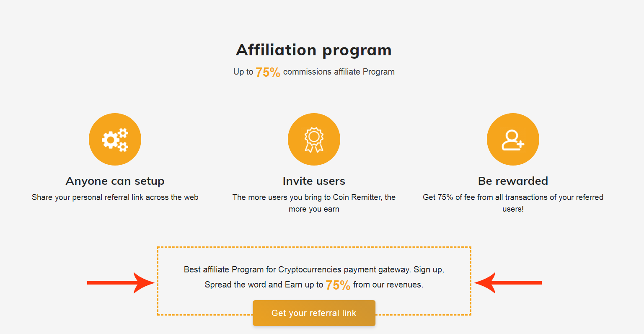The width and height of the screenshot is (644, 334).
Task: Click 'Spread the word and Earn up to' text
Action: pos(264,285)
